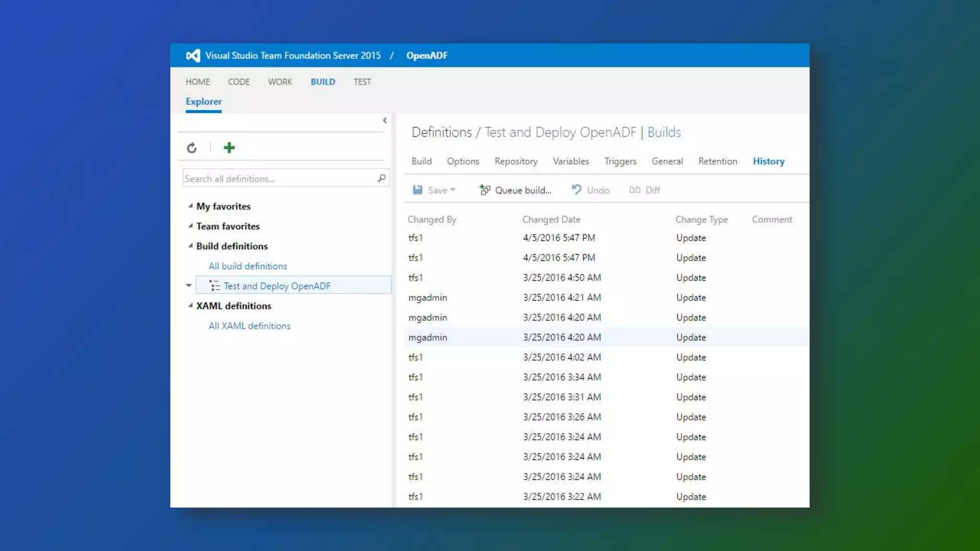Click the refresh definitions icon

point(192,148)
